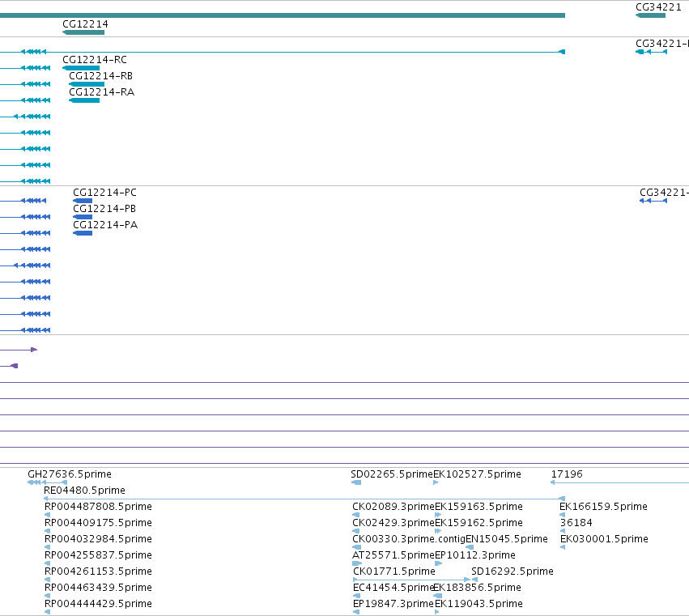Select the EN15045.5prime label
Screen dimensions: 689x616
[x=507, y=539]
